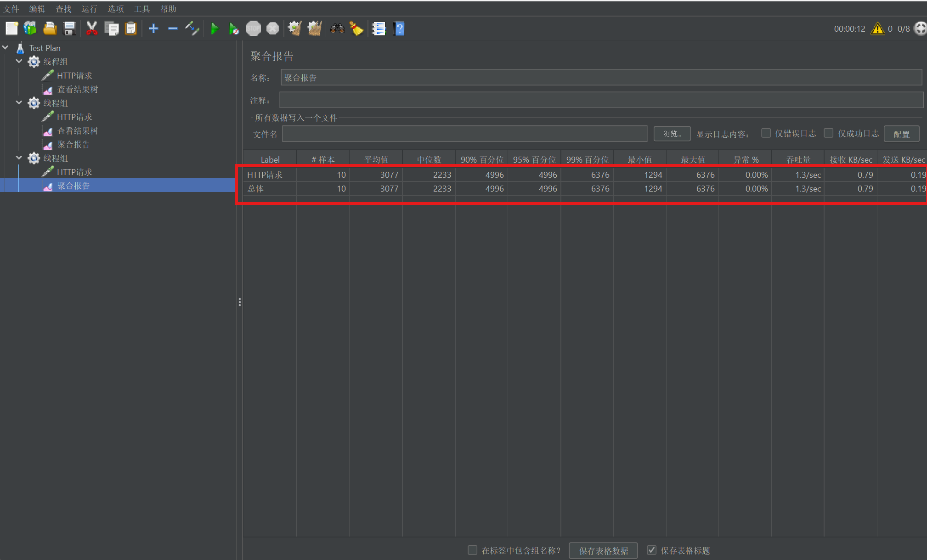Click the green Start run icon
This screenshot has height=560, width=927.
pyautogui.click(x=214, y=29)
